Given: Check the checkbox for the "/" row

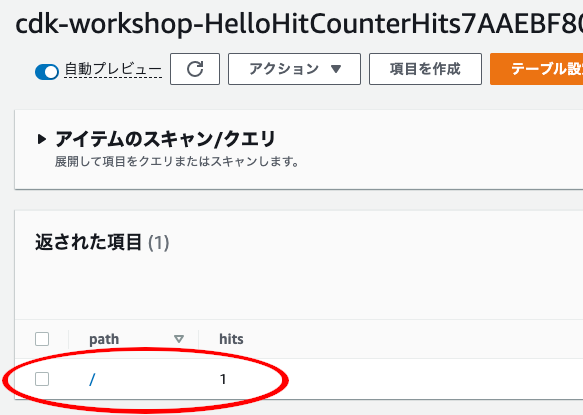Looking at the screenshot, I should click(x=42, y=379).
